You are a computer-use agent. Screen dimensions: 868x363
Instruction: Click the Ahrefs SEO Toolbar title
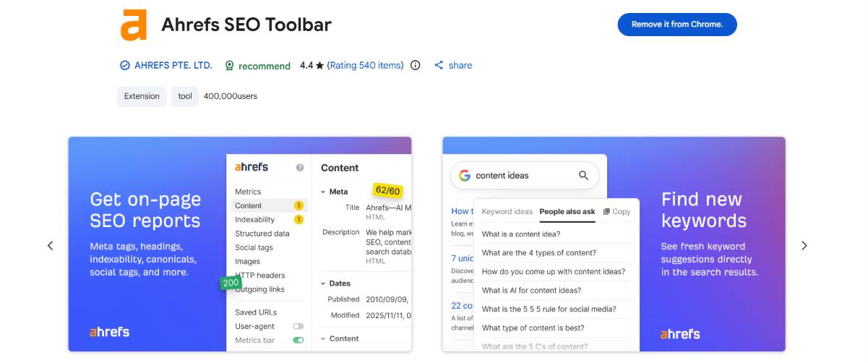point(246,25)
